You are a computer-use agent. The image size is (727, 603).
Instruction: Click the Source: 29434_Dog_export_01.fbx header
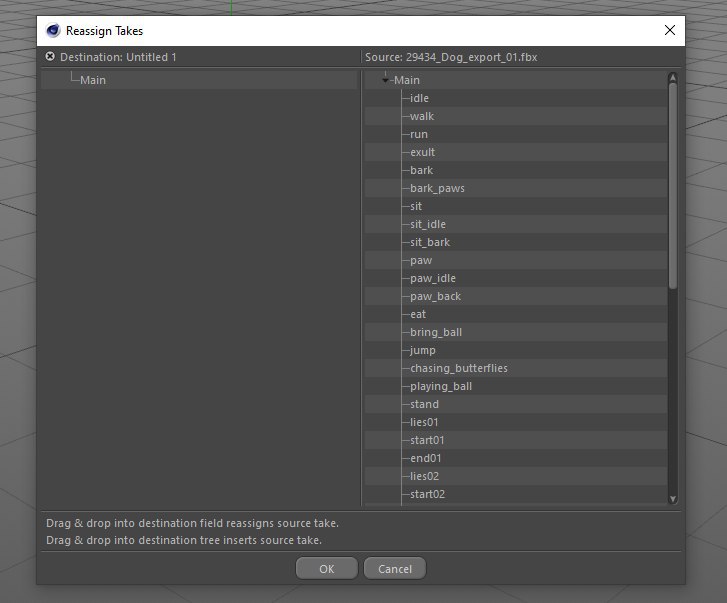point(451,57)
